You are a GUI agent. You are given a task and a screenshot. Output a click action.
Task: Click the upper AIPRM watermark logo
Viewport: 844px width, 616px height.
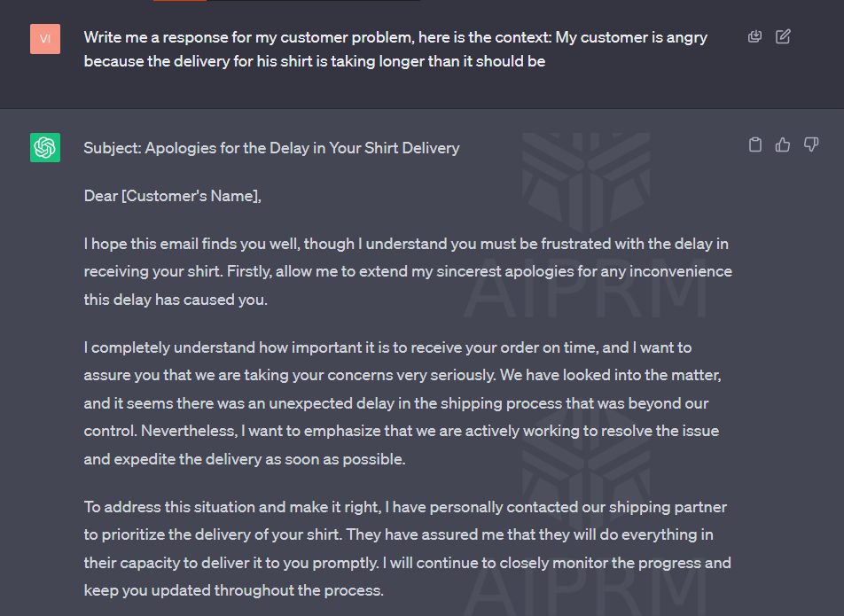click(x=586, y=180)
